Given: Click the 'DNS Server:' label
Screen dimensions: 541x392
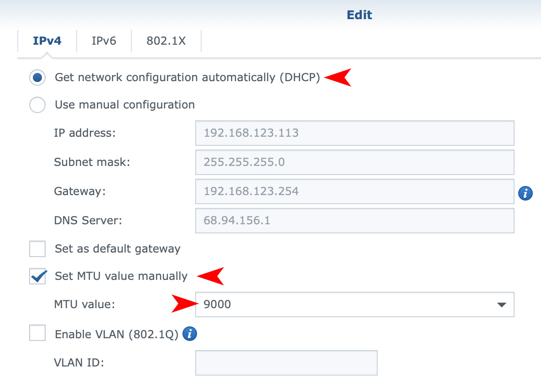Looking at the screenshot, I should coord(88,220).
